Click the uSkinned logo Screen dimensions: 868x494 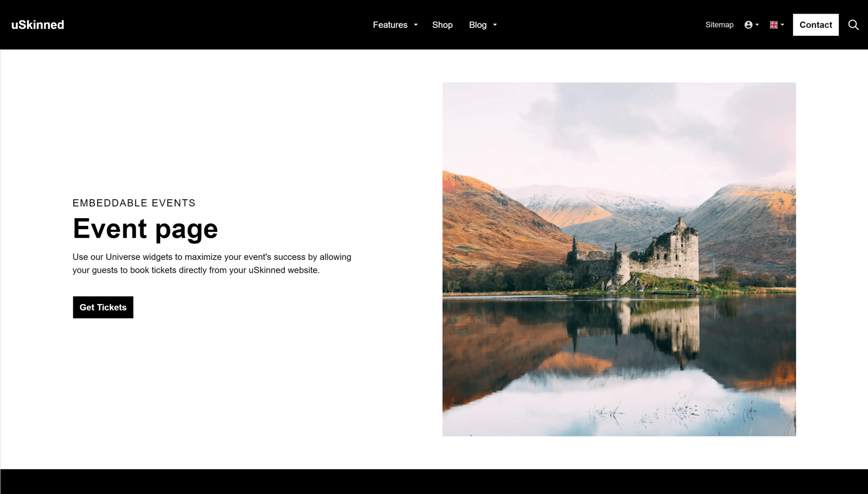[37, 24]
